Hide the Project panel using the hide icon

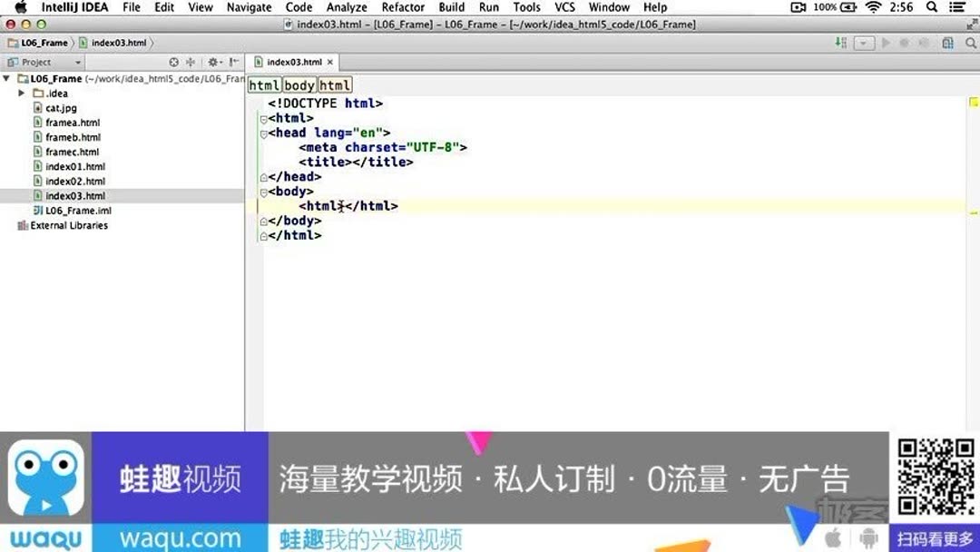pyautogui.click(x=232, y=63)
